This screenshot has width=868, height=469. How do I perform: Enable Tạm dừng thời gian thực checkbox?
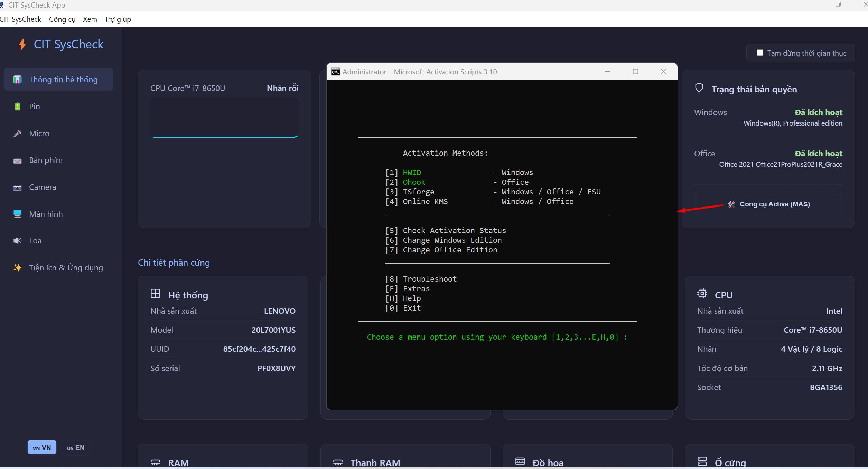(x=760, y=53)
